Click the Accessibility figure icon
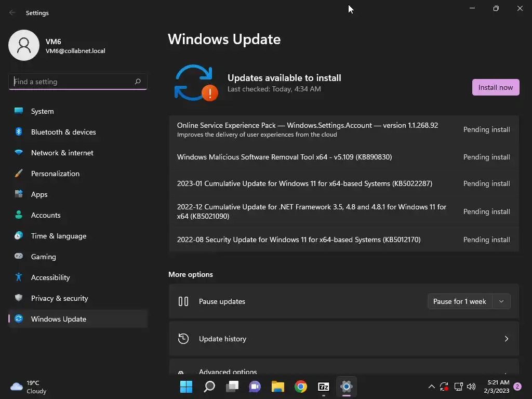532x399 pixels. (x=19, y=277)
